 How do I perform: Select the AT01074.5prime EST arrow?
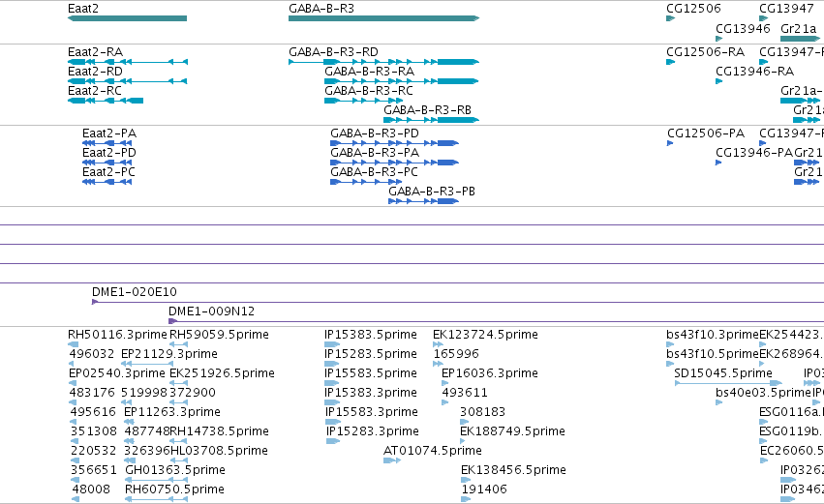[x=392, y=460]
